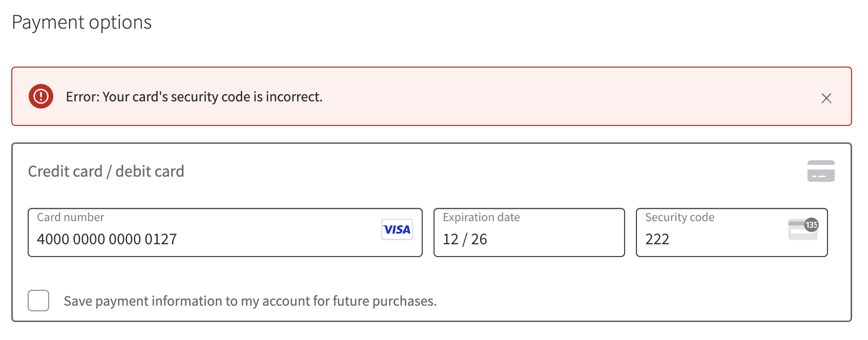Click the error message text
This screenshot has height=340, width=868.
coord(194,97)
